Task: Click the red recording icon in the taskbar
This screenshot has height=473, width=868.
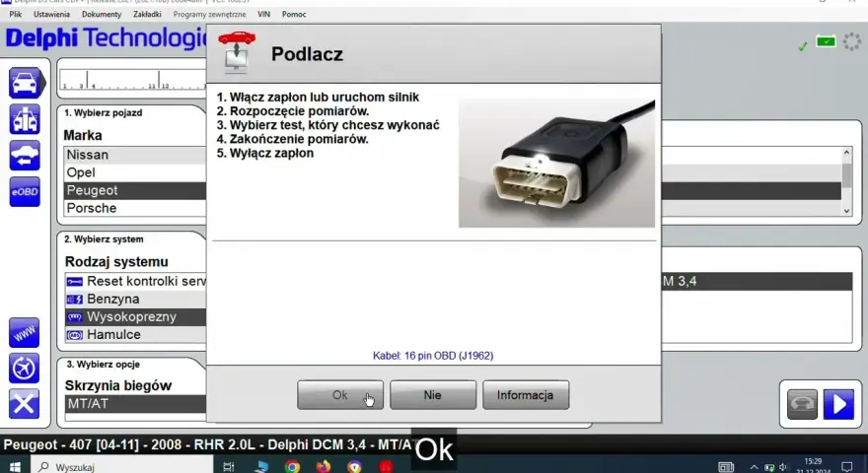Action: click(x=386, y=466)
